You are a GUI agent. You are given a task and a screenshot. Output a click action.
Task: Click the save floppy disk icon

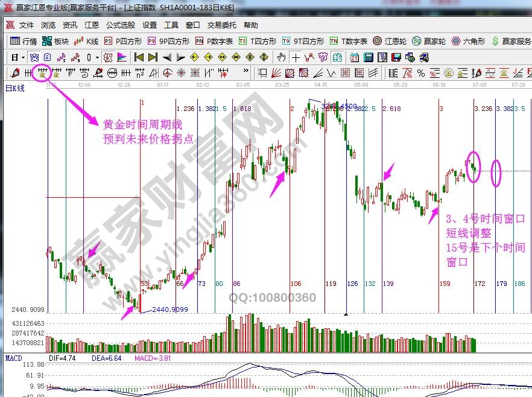396,57
